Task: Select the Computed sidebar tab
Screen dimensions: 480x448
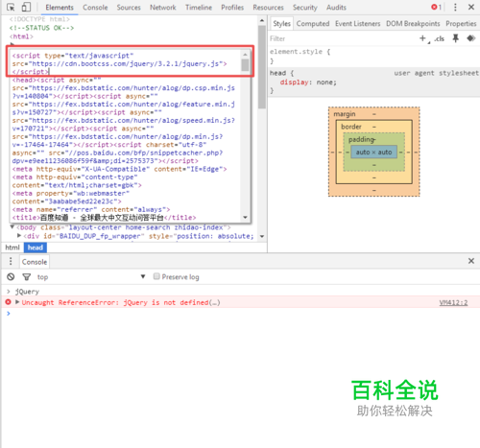Action: [x=313, y=24]
